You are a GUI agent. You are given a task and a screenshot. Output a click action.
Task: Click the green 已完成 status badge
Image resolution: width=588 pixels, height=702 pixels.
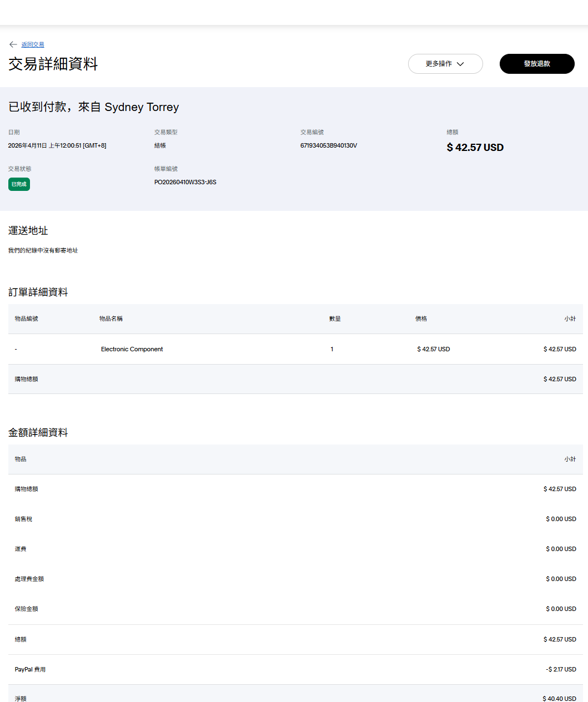pos(19,184)
